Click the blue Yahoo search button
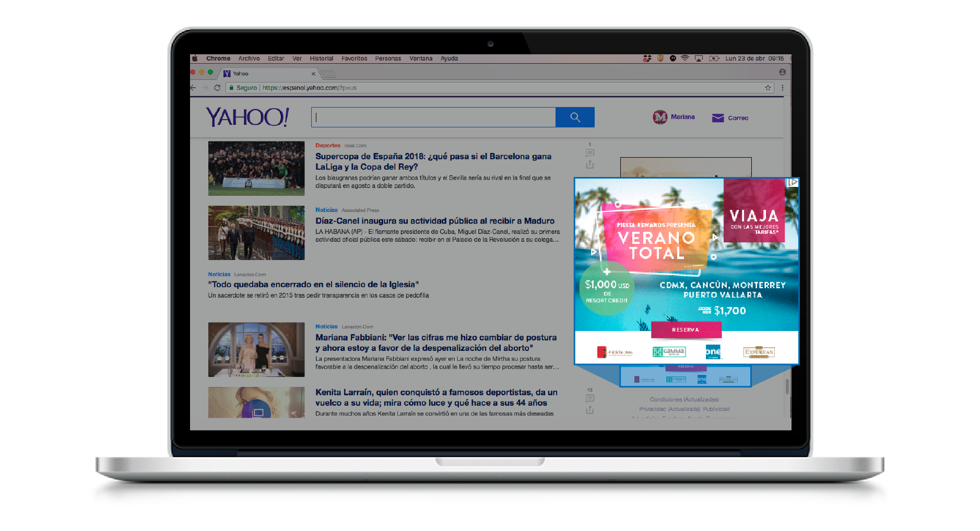This screenshot has width=980, height=531. [x=575, y=117]
